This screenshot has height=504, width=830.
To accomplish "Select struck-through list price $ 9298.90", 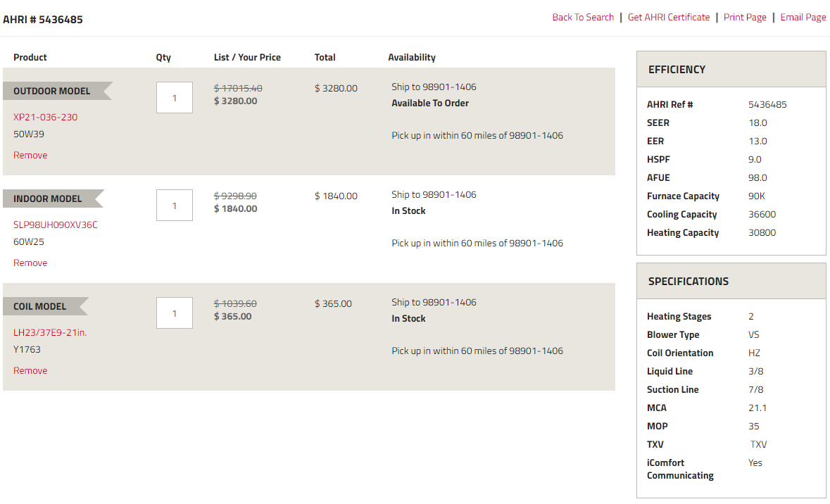I will point(236,196).
